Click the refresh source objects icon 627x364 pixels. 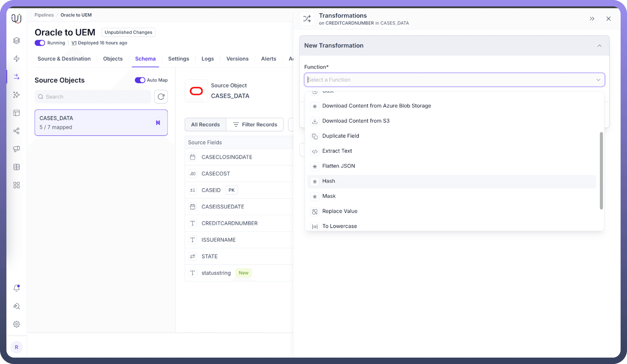pos(161,97)
